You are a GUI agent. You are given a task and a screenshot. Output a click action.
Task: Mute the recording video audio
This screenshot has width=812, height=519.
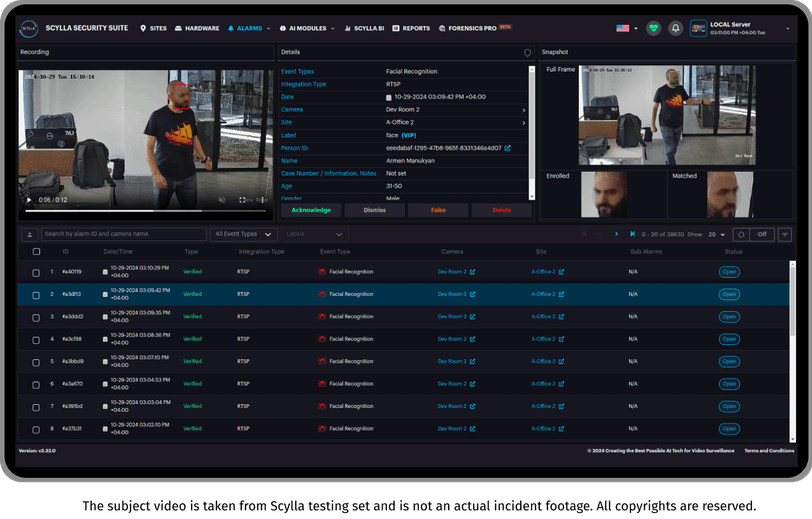tap(222, 200)
